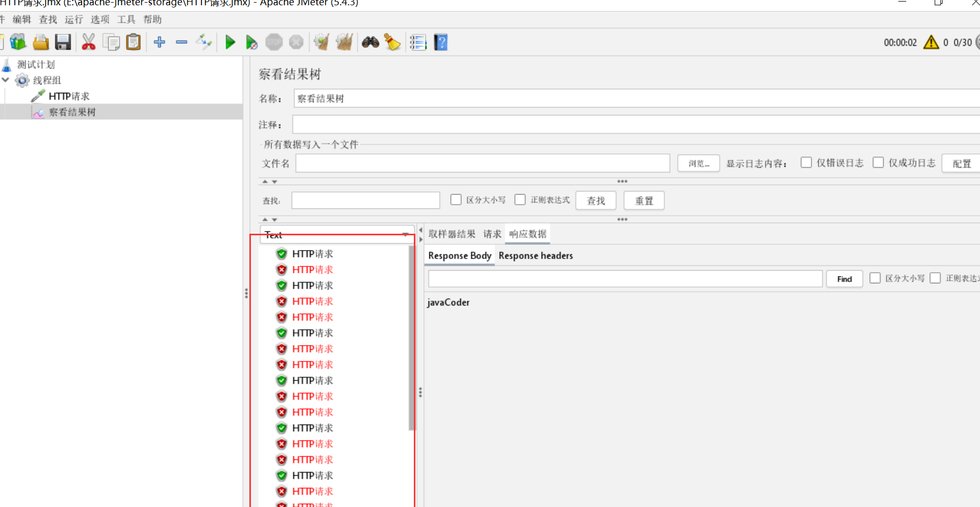Switch to the 取样器结果 tab
980x507 pixels.
tap(452, 234)
